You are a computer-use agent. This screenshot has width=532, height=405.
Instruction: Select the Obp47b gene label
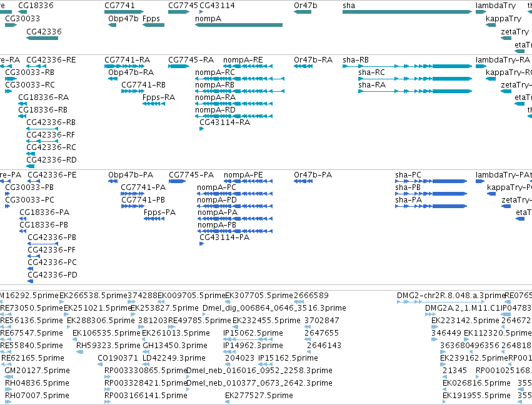(x=123, y=19)
